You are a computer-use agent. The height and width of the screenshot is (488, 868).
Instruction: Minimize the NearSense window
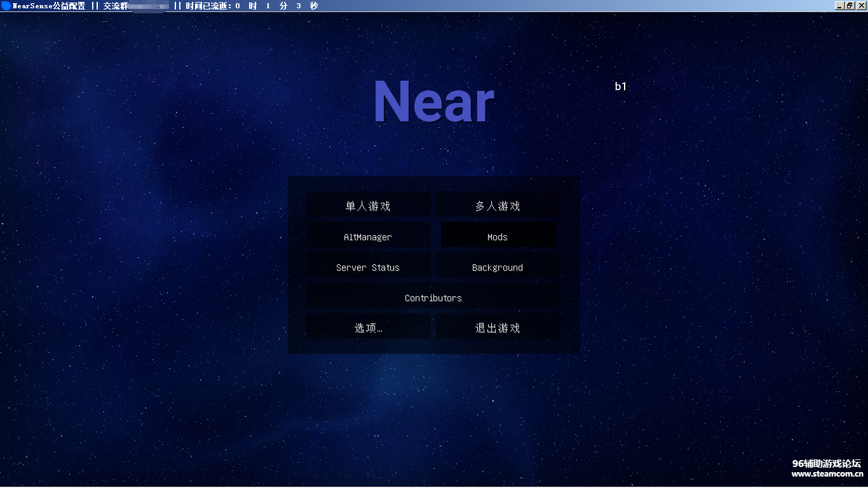click(x=839, y=6)
